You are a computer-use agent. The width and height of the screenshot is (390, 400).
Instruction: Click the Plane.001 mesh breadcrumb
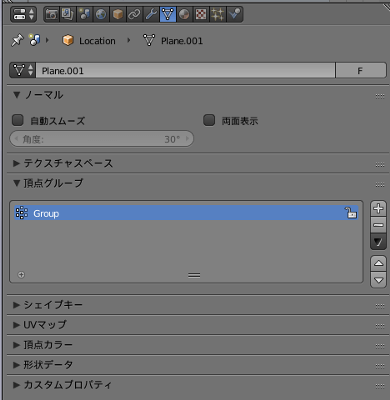click(173, 41)
